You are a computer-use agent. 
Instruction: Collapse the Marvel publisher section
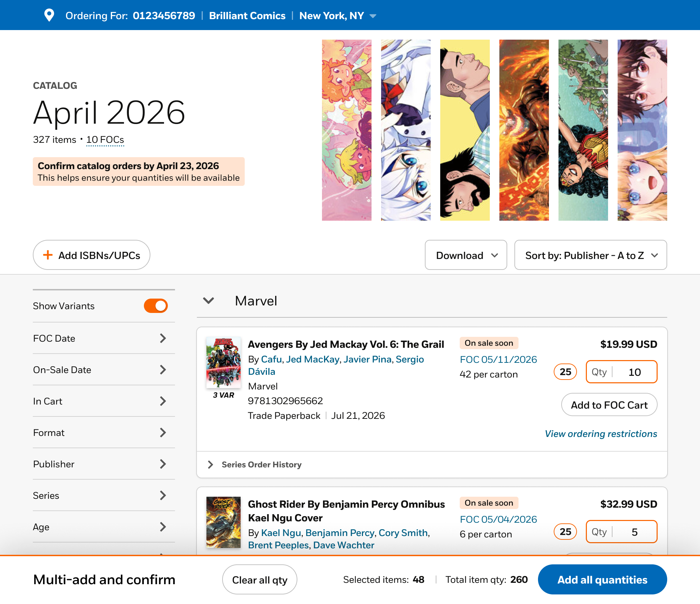tap(208, 301)
